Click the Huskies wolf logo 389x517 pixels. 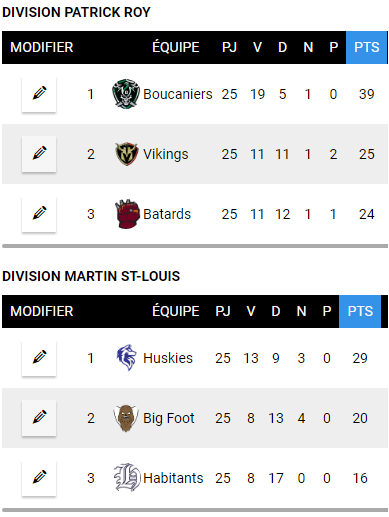click(x=127, y=358)
